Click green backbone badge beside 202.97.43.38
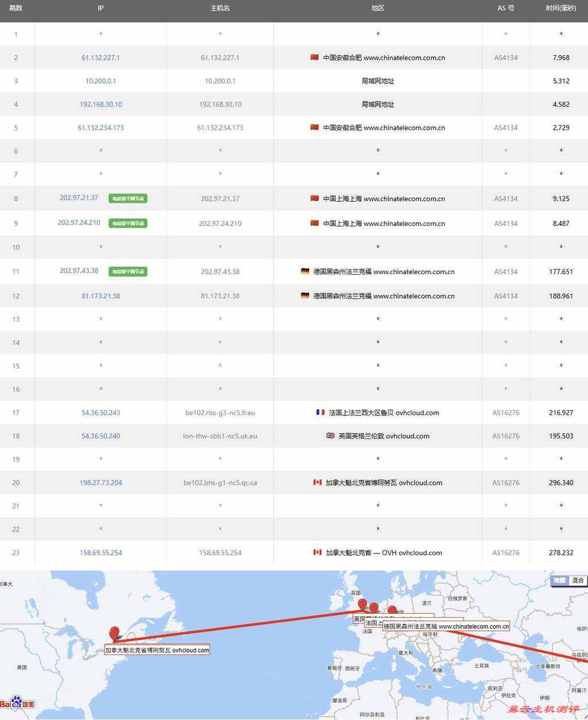The image size is (588, 720). [128, 271]
